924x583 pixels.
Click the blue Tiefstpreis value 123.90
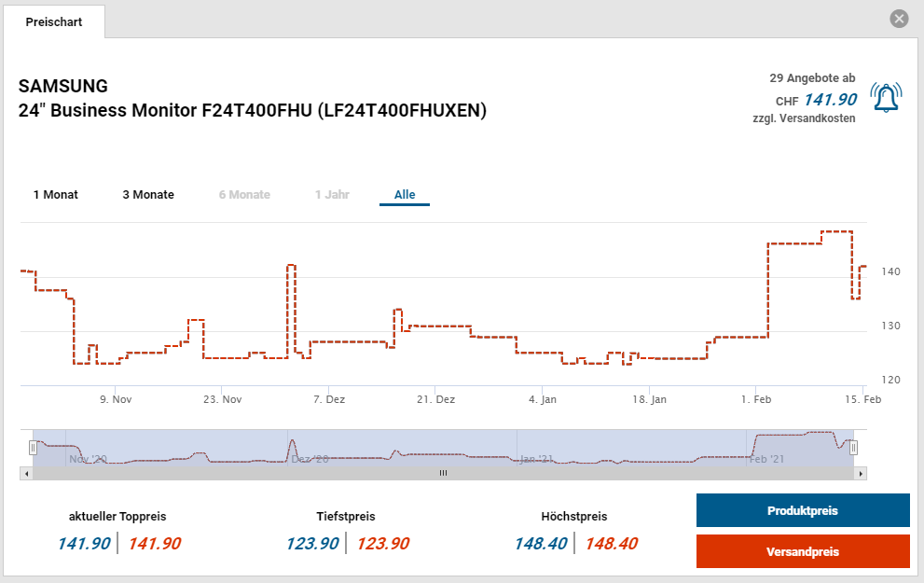click(312, 544)
